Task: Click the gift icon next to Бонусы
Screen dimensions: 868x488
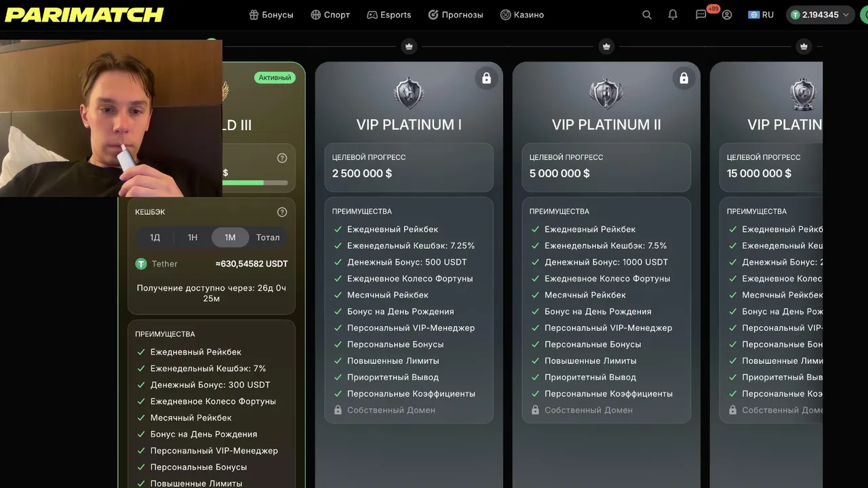Action: (254, 15)
